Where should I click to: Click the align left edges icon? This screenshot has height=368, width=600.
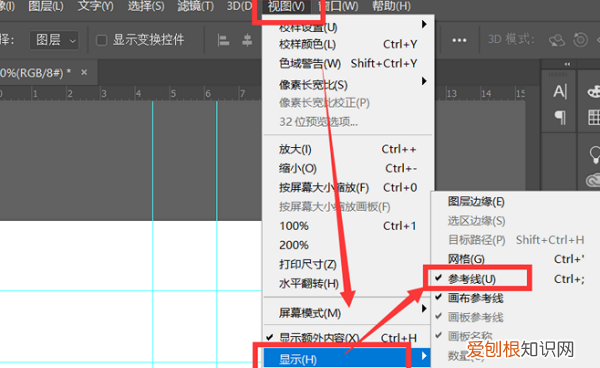pyautogui.click(x=223, y=40)
